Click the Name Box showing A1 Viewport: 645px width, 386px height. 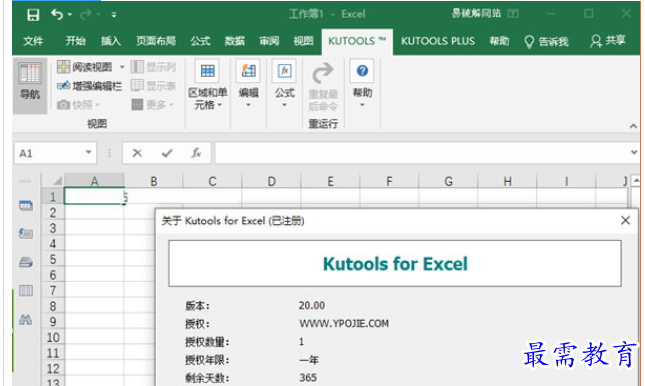[x=49, y=153]
